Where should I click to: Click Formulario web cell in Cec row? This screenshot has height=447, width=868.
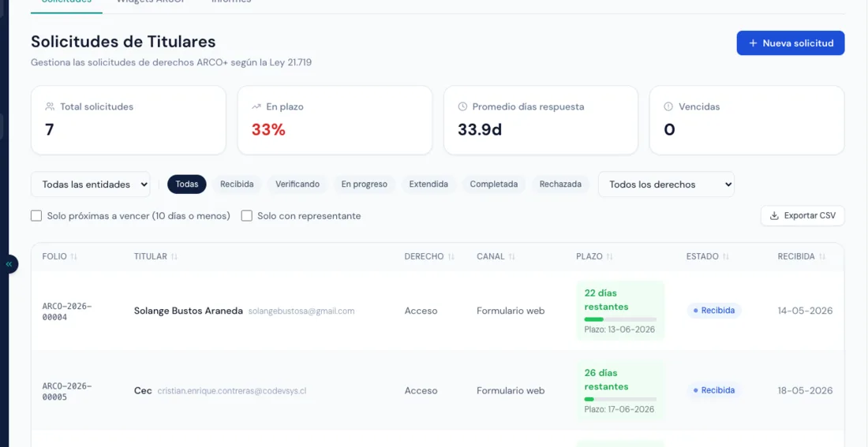point(511,390)
